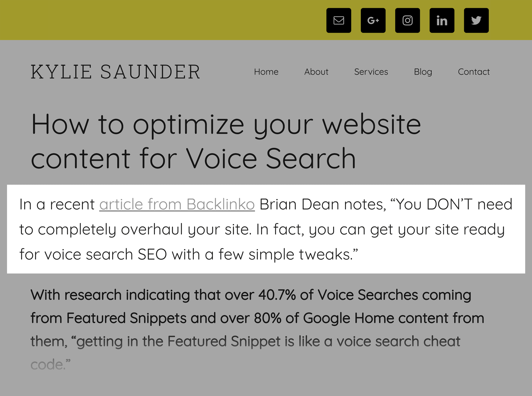
Task: Open Google+ social icon
Action: point(373,20)
